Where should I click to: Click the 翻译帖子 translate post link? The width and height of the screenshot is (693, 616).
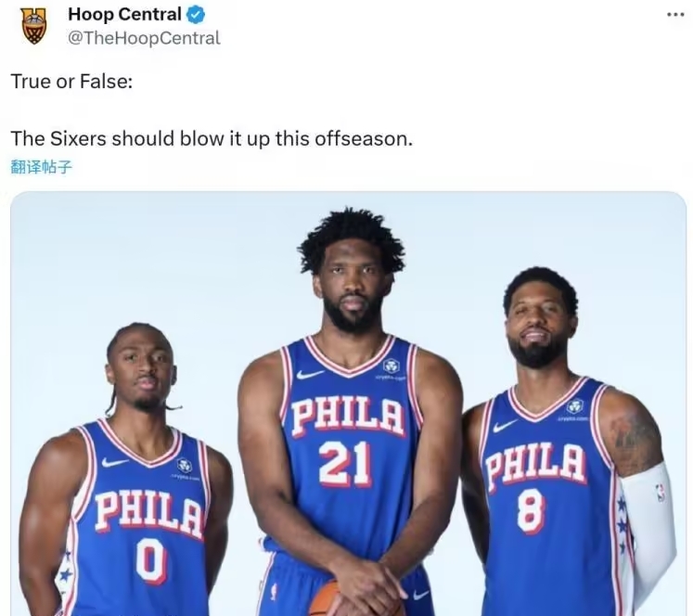tap(41, 167)
